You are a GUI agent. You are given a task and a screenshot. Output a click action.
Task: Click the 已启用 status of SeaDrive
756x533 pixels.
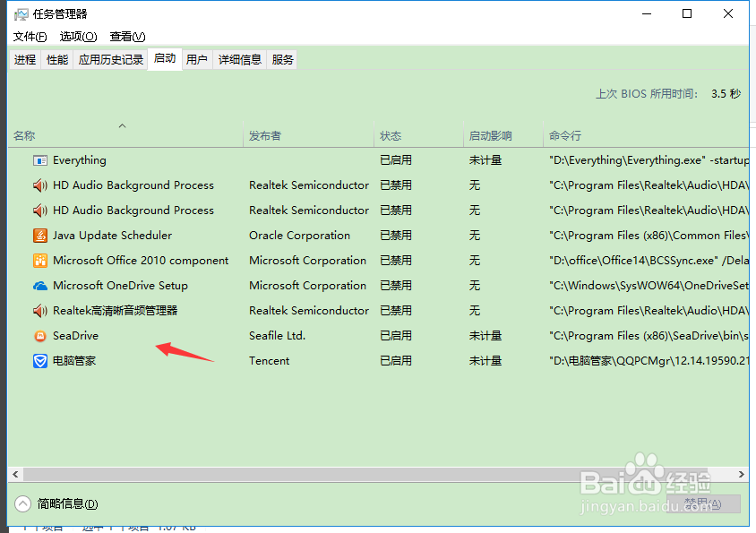click(x=396, y=336)
